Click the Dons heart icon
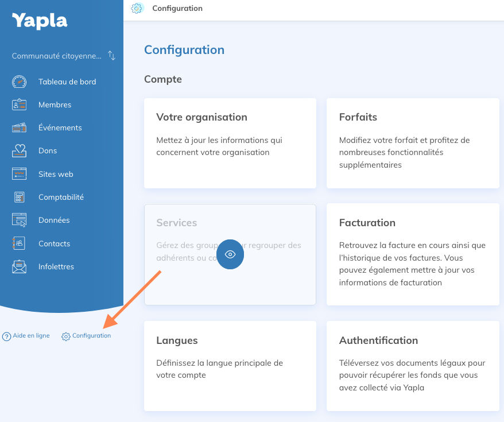Image resolution: width=504 pixels, height=422 pixels. 19,150
